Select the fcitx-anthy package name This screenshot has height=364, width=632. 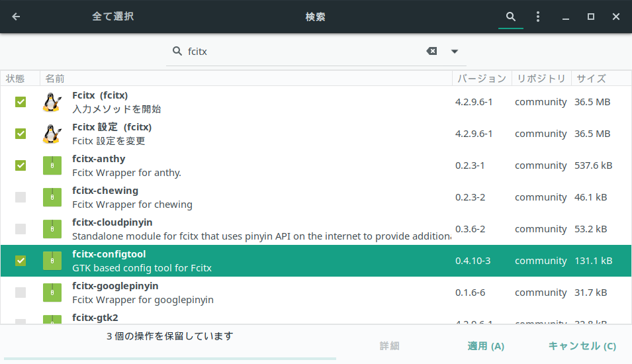(x=99, y=159)
